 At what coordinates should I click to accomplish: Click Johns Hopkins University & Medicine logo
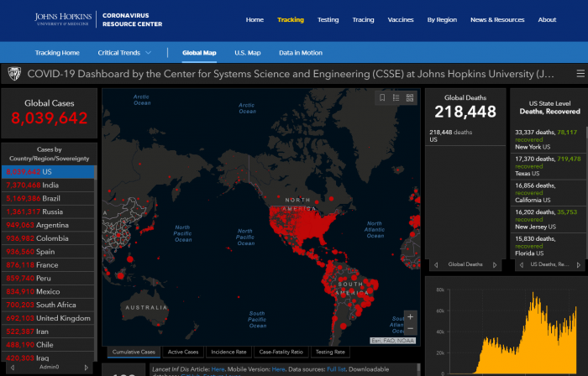click(63, 18)
